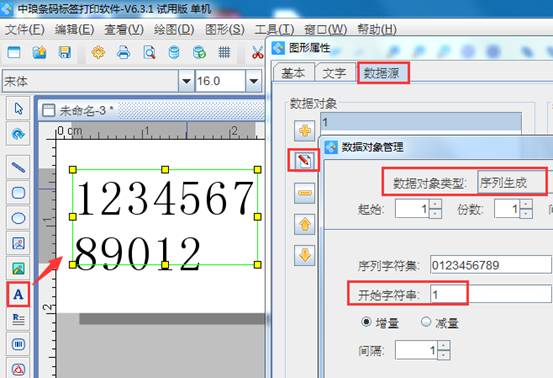This screenshot has width=553, height=378.
Task: Open the 数据对象类型 dropdown
Action: (512, 182)
